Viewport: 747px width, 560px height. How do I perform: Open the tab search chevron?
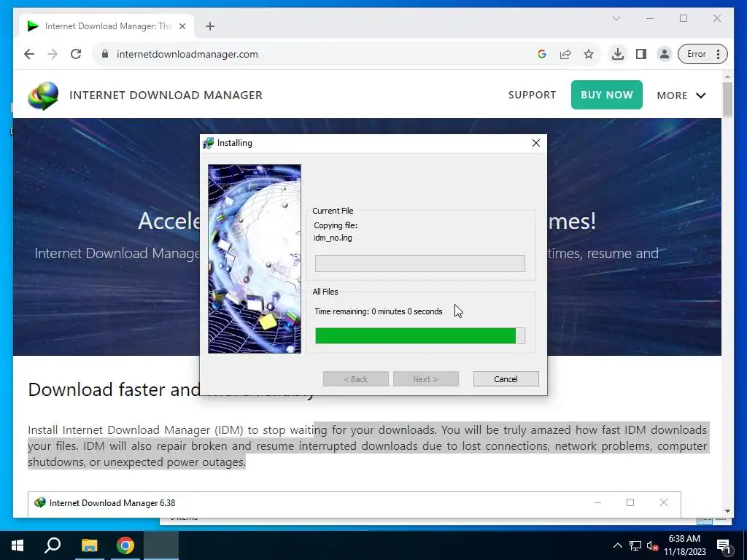pyautogui.click(x=616, y=18)
